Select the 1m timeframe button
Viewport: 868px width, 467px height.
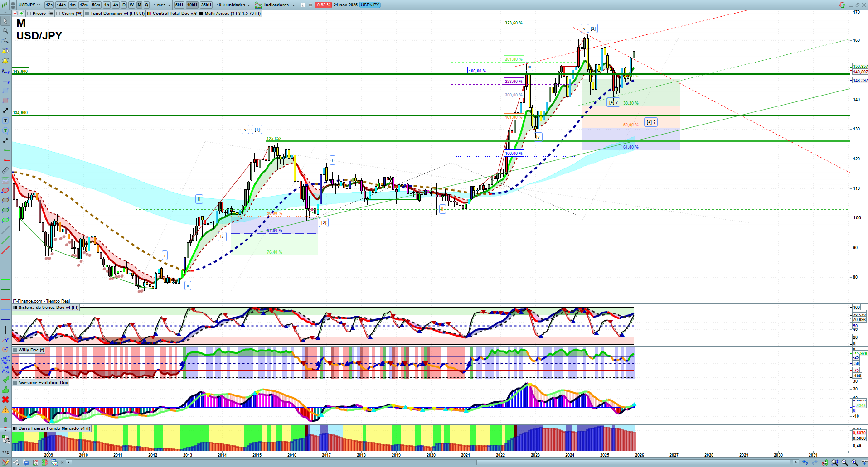(73, 5)
